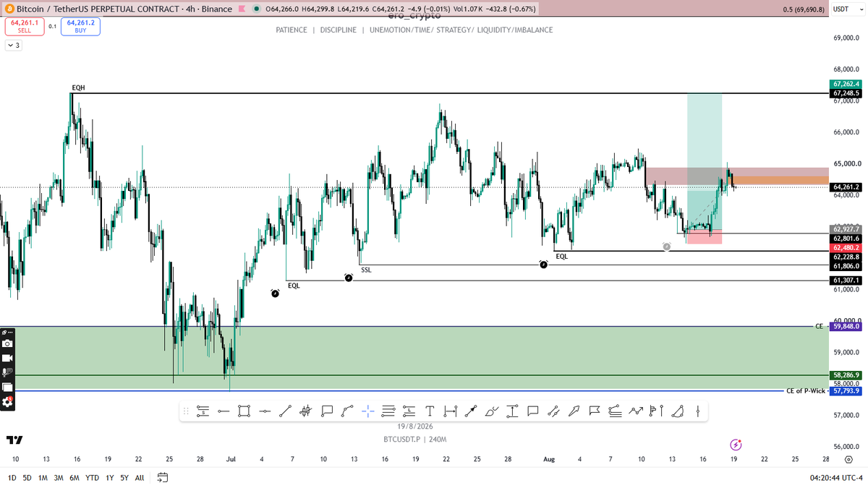Select the candlestick bars pattern tool
This screenshot has height=488, width=868.
tap(305, 411)
